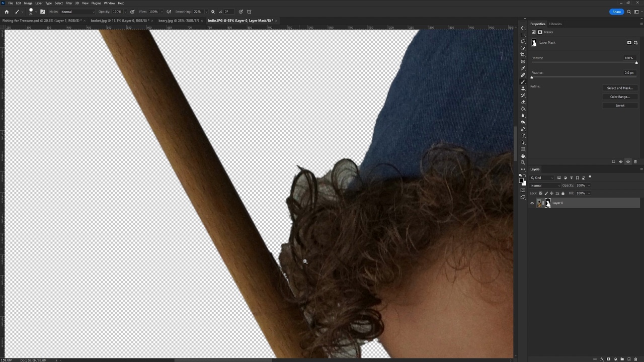The image size is (644, 362).
Task: Hide Layer 0 with the eye icon
Action: tap(532, 203)
